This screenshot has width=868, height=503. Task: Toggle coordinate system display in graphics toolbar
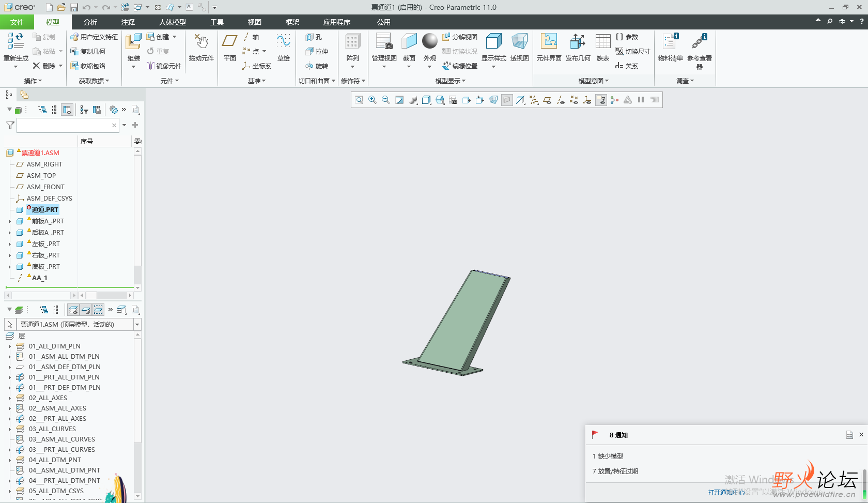pos(587,100)
